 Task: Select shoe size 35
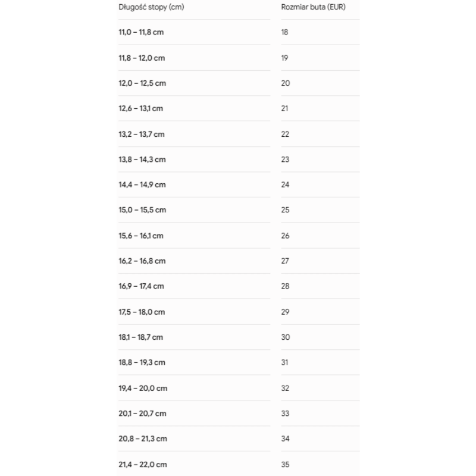(x=285, y=464)
